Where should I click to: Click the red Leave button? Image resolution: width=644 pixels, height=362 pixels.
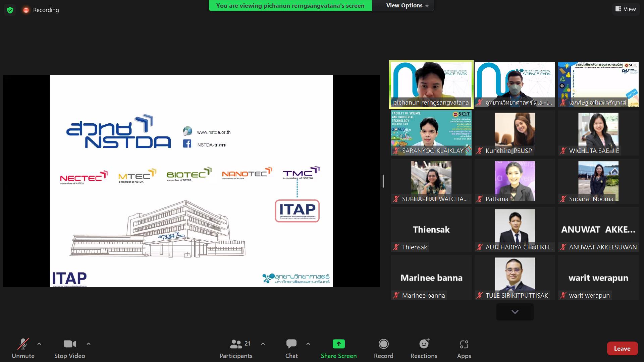pyautogui.click(x=622, y=349)
